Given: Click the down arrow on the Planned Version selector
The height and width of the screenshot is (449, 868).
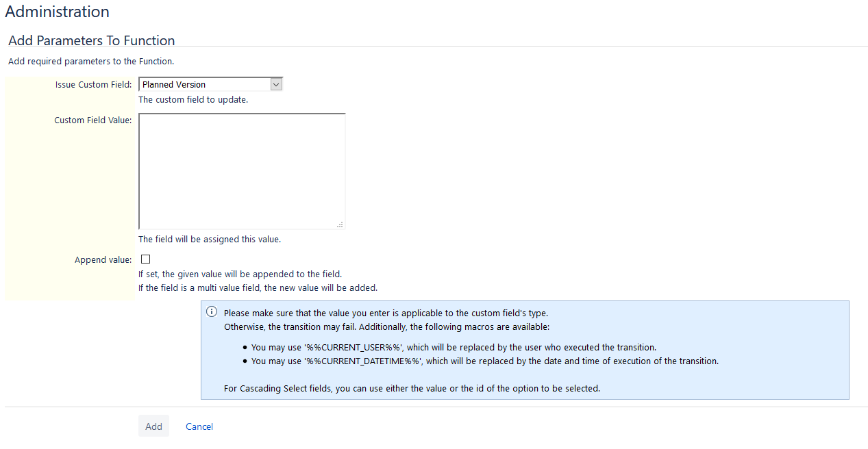Looking at the screenshot, I should [x=276, y=84].
